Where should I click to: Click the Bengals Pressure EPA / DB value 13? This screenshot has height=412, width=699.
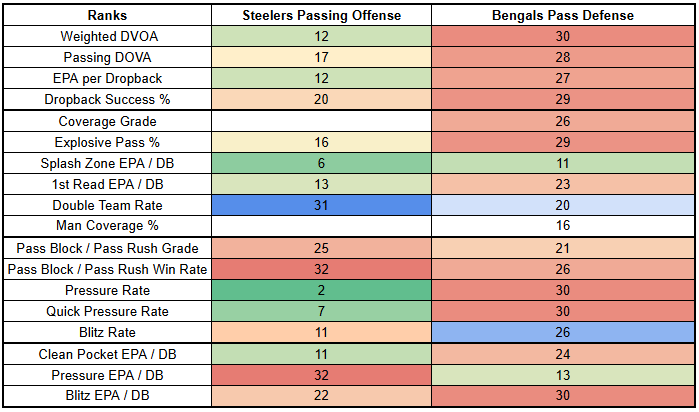click(x=563, y=375)
